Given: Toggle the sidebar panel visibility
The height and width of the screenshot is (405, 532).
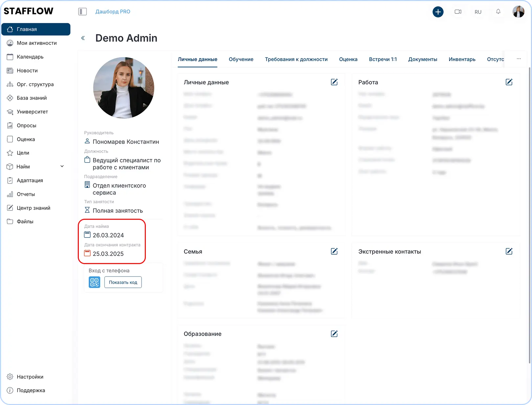Looking at the screenshot, I should point(82,12).
